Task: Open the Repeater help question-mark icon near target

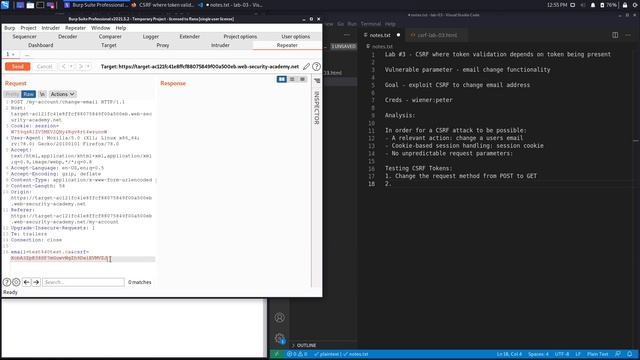Action: pyautogui.click(x=316, y=67)
